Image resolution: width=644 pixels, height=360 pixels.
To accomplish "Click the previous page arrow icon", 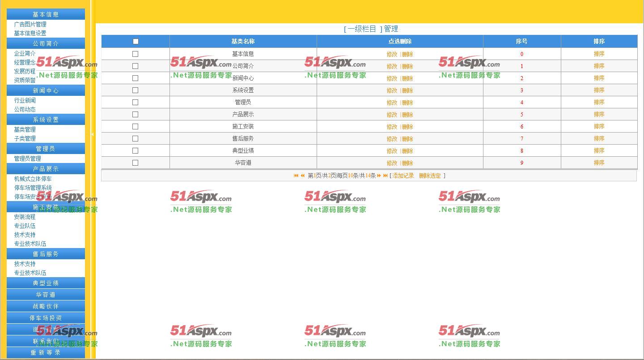I will pyautogui.click(x=302, y=176).
